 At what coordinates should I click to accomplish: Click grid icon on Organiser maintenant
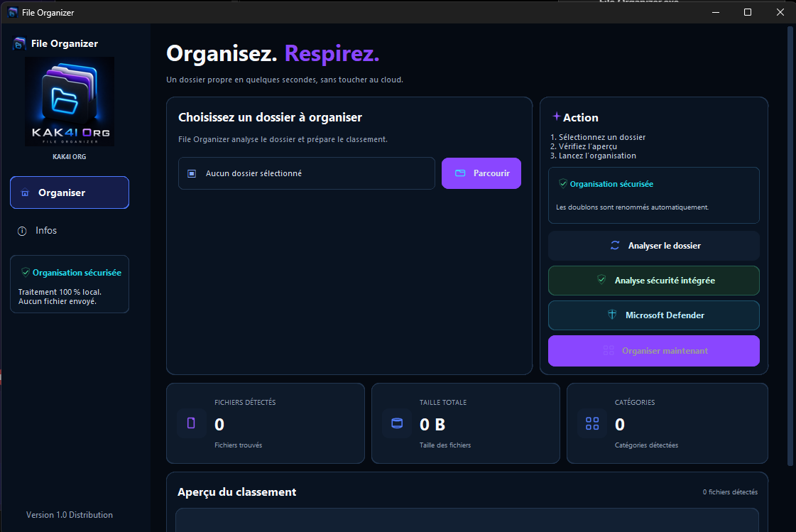coord(609,351)
